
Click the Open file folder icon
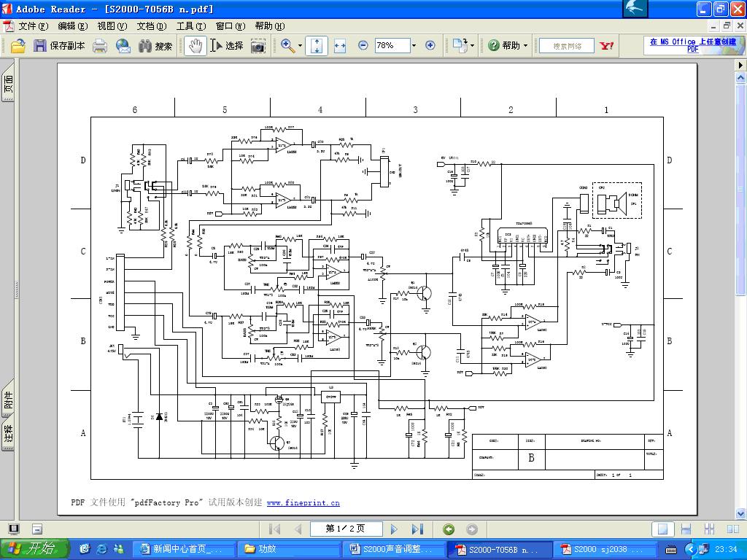[18, 46]
